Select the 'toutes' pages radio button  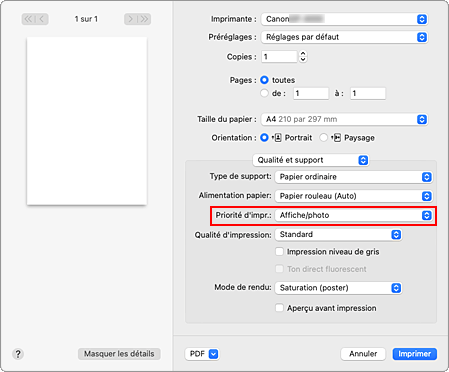[x=264, y=80]
